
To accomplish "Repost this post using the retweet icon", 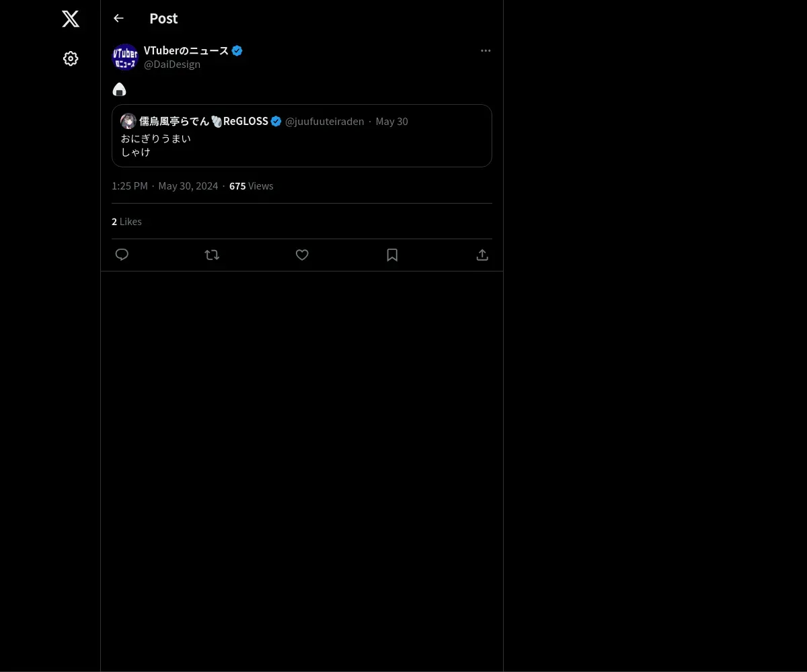I will coord(212,255).
